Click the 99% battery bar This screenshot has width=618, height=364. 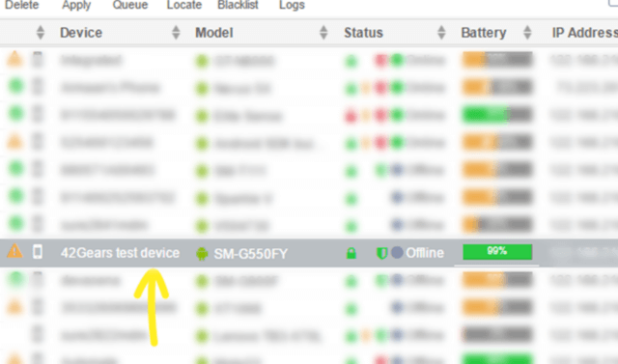tap(497, 252)
